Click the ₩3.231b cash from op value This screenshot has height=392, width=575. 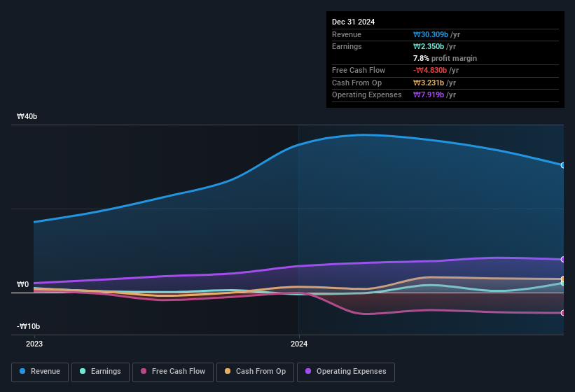point(429,83)
